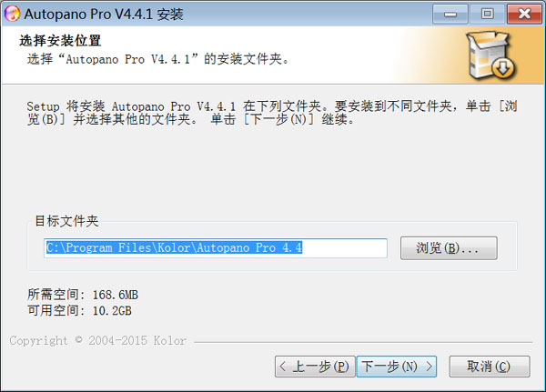
Task: Click the Autopano Pro title bar icon
Action: (x=12, y=14)
